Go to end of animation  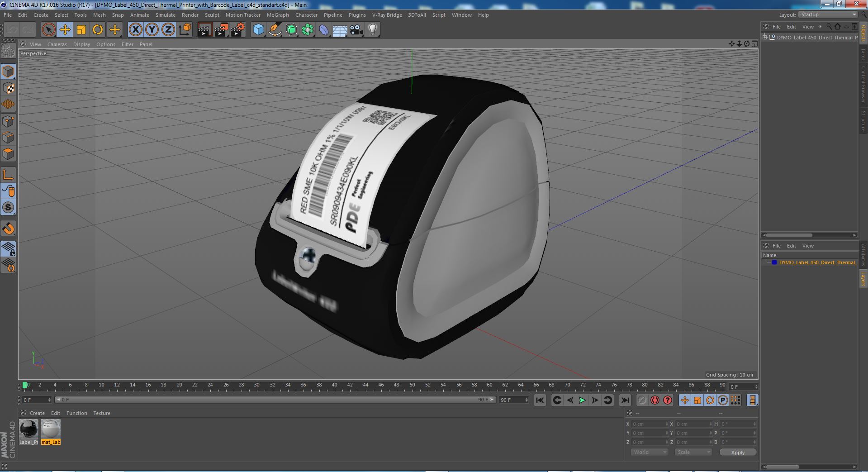pos(625,400)
